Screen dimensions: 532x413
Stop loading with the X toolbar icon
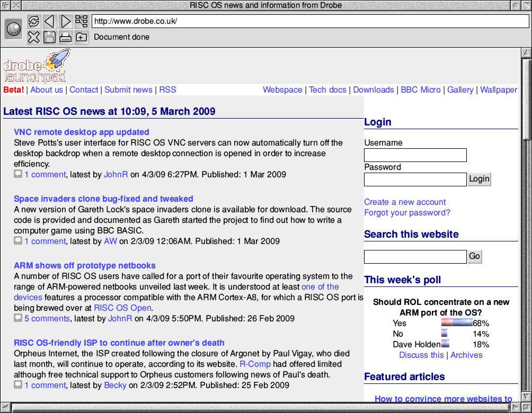33,37
